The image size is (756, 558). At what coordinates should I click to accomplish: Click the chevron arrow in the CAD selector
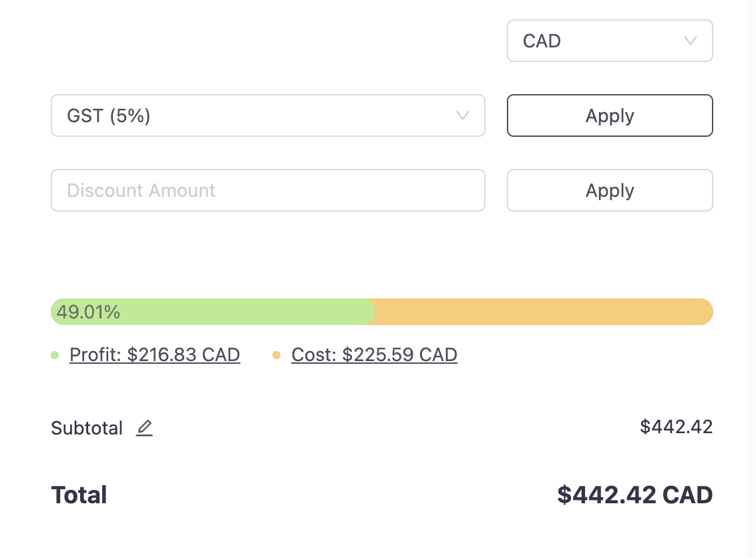[x=691, y=41]
